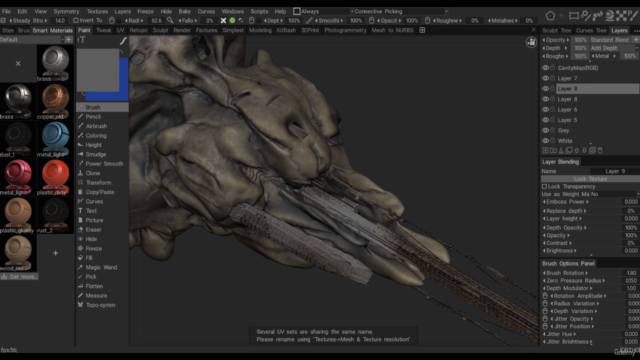Select the Power Smooth tool
Image resolution: width=640 pixels, height=360 pixels.
click(102, 164)
